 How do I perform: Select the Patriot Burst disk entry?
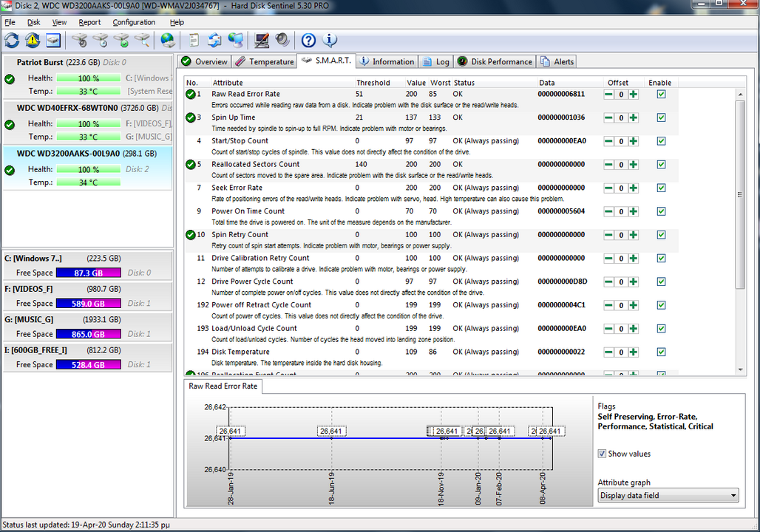[x=88, y=78]
